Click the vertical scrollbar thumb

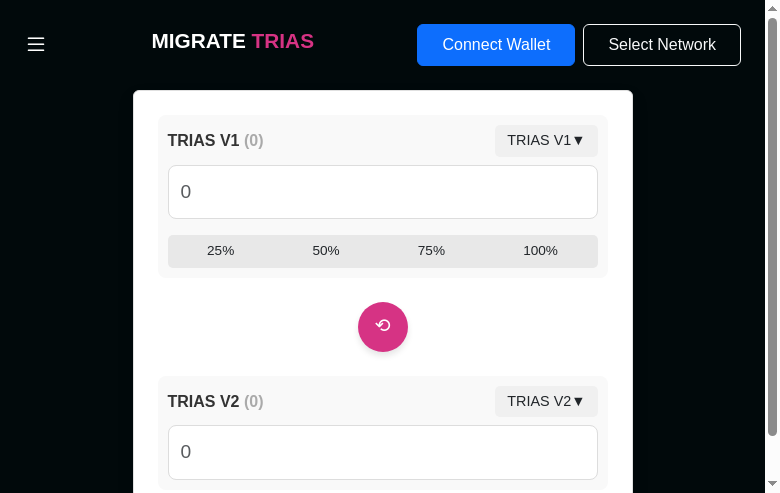[x=772, y=225]
